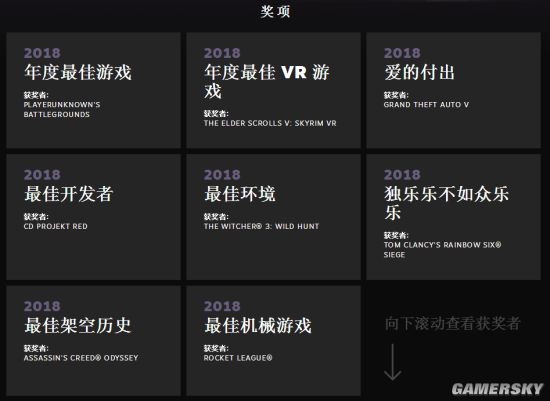Click the 2018 label above 最佳环境
Image resolution: width=550 pixels, height=401 pixels.
(x=222, y=175)
